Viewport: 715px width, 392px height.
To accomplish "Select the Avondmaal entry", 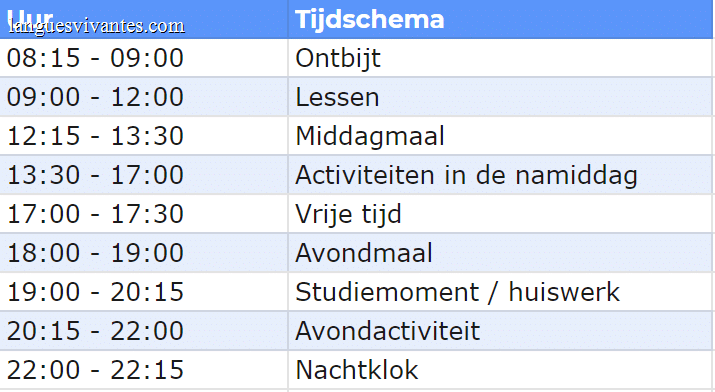I will pyautogui.click(x=500, y=253).
